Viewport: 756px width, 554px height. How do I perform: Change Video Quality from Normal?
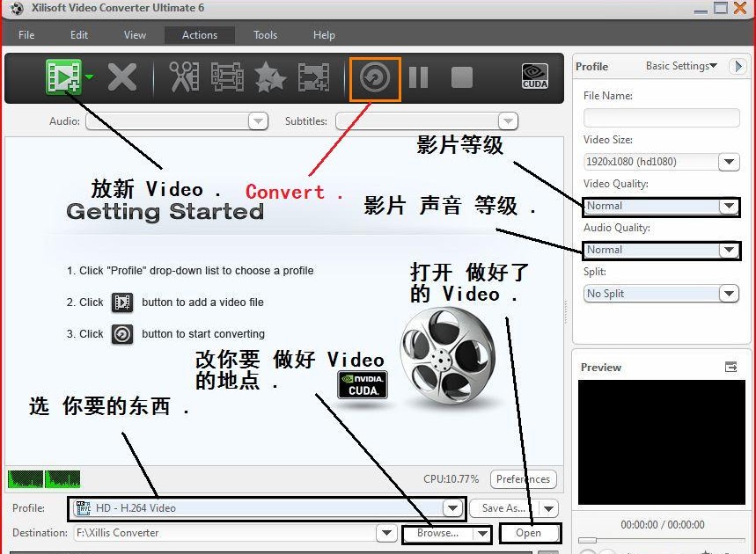(x=729, y=206)
